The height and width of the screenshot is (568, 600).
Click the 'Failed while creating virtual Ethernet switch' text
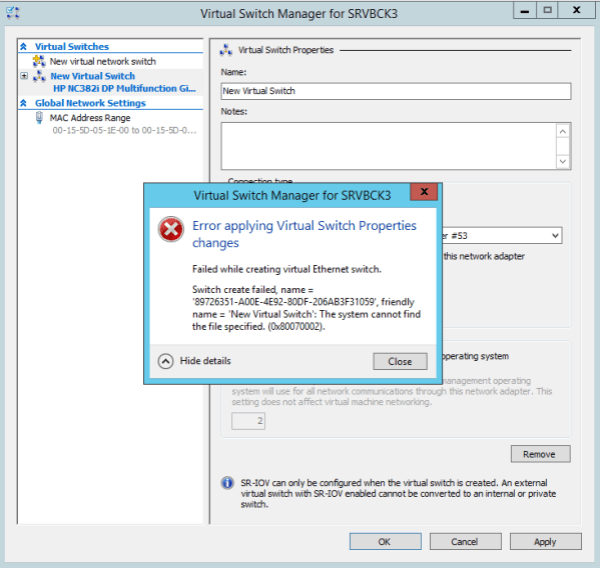pos(287,269)
